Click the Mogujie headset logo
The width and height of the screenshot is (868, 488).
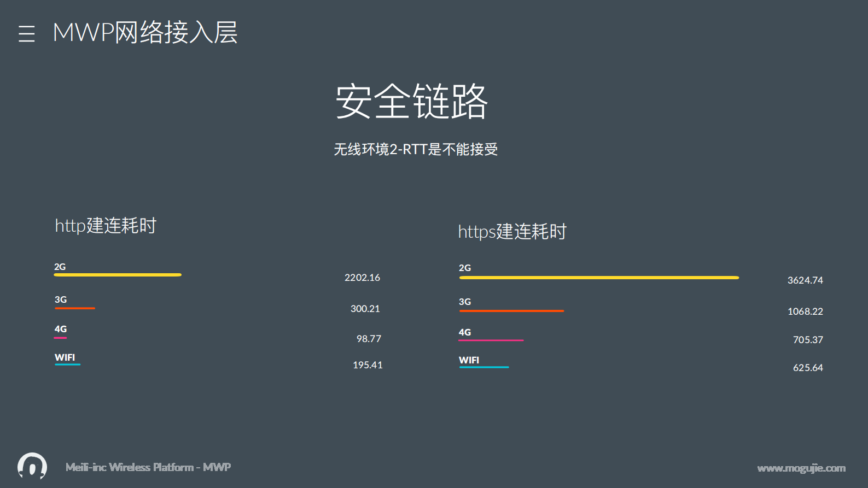pyautogui.click(x=32, y=466)
